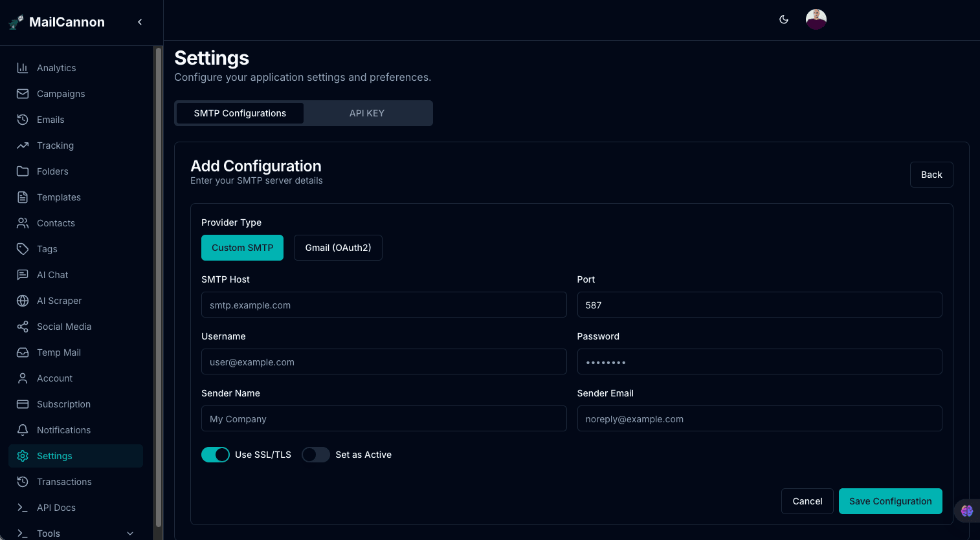
Task: Click the Folders folder icon
Action: click(x=23, y=171)
